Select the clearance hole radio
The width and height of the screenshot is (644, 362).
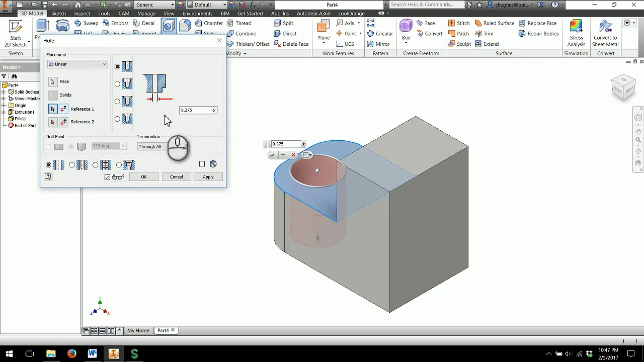click(72, 165)
